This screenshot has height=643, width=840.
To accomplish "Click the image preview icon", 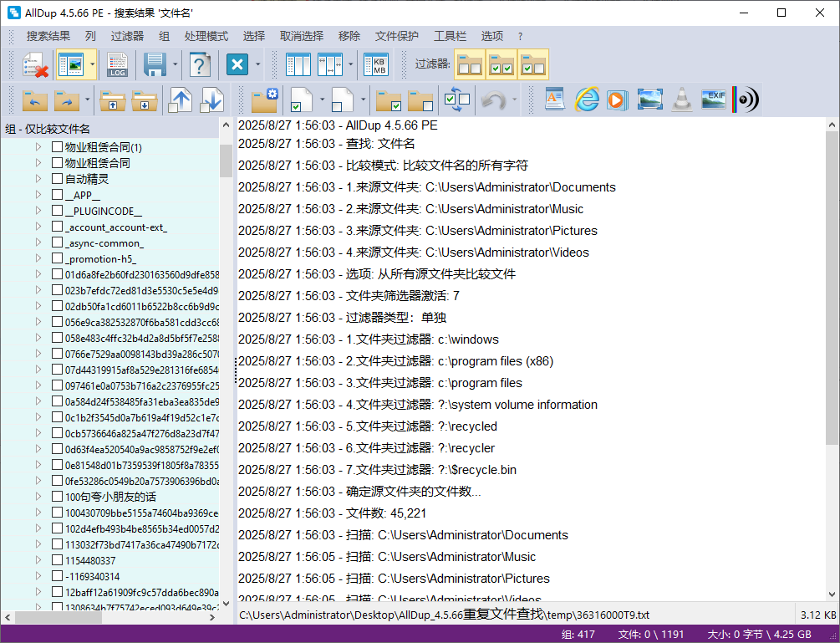I will (649, 99).
